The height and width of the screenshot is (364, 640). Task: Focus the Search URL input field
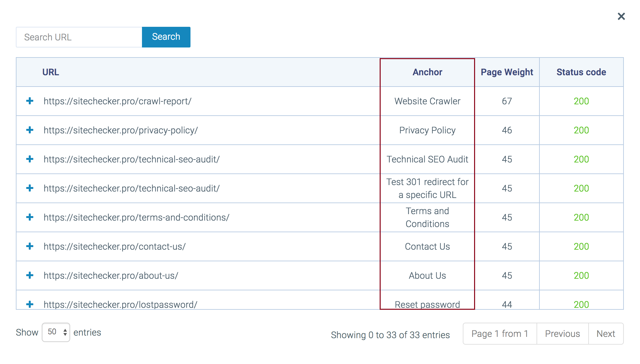(79, 37)
